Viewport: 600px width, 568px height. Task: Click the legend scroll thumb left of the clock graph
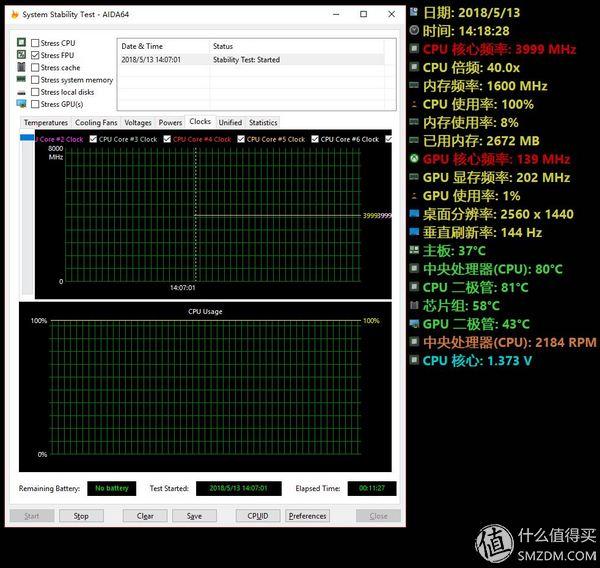(x=27, y=137)
